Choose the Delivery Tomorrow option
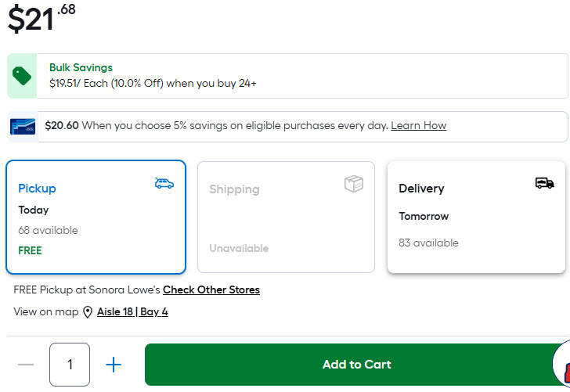Screen dimensions: 570x392 pos(476,218)
